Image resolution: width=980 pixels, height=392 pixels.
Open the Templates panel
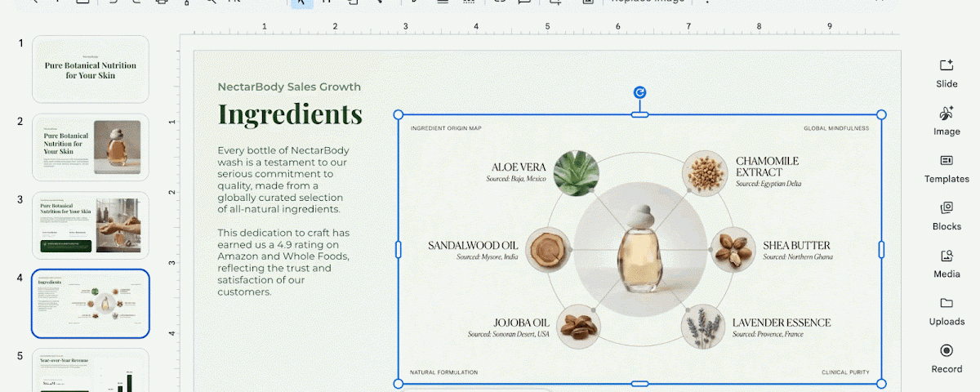[x=947, y=168]
